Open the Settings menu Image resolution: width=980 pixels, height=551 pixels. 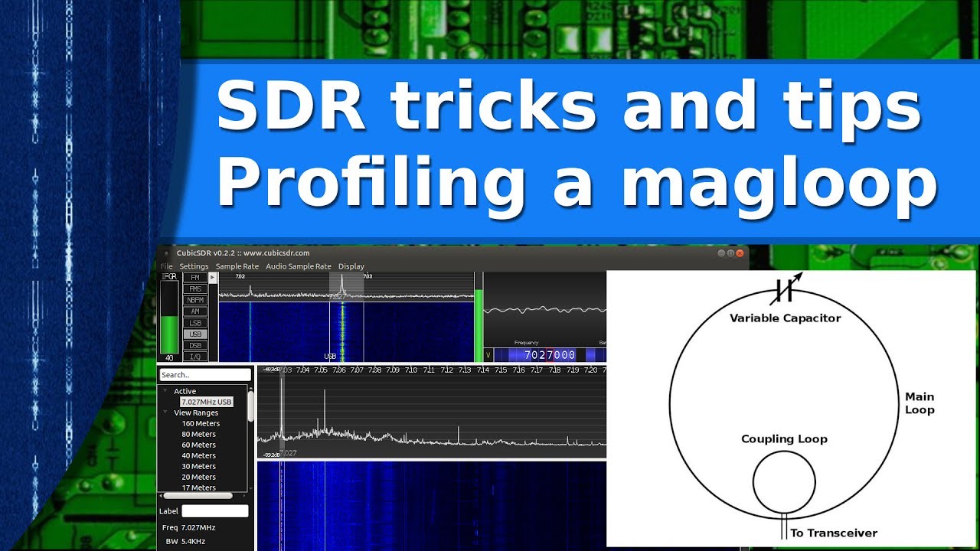click(194, 266)
